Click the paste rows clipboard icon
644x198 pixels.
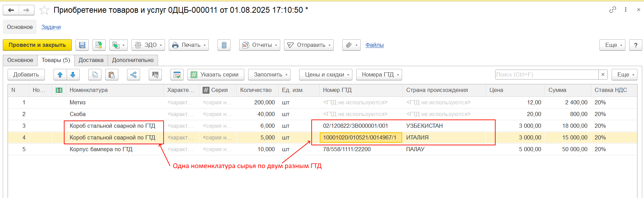click(x=111, y=75)
